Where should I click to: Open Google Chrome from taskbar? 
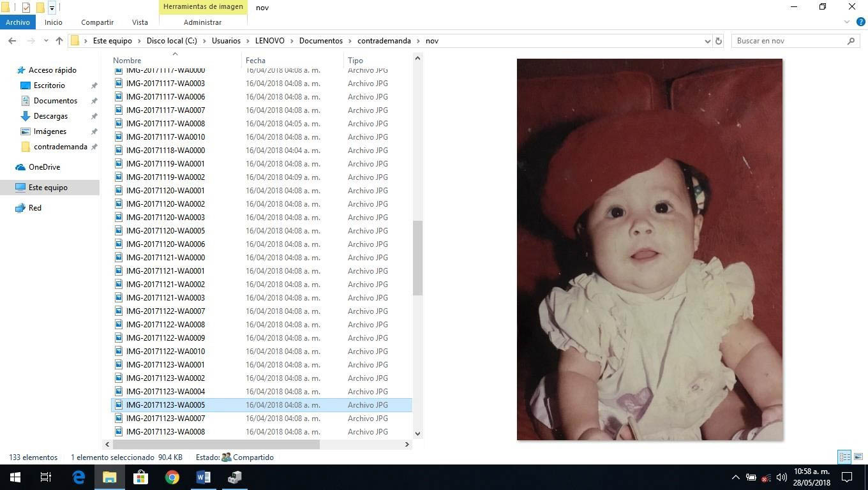(172, 477)
